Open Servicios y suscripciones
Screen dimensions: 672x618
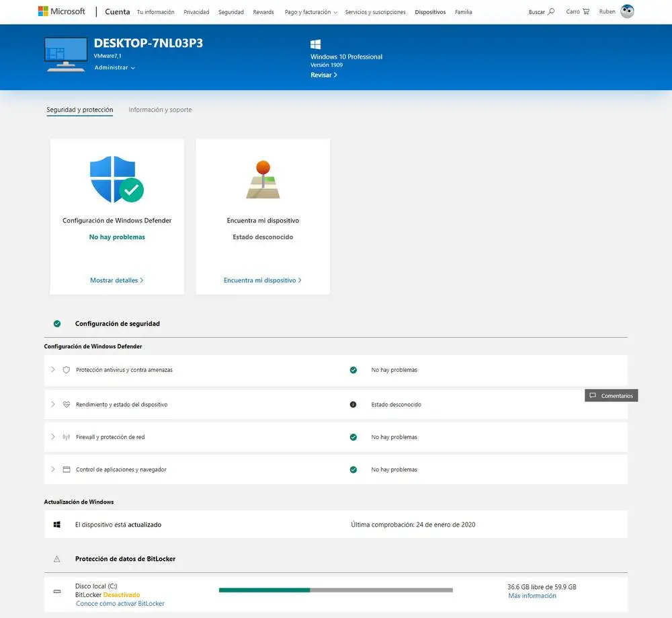pos(375,12)
